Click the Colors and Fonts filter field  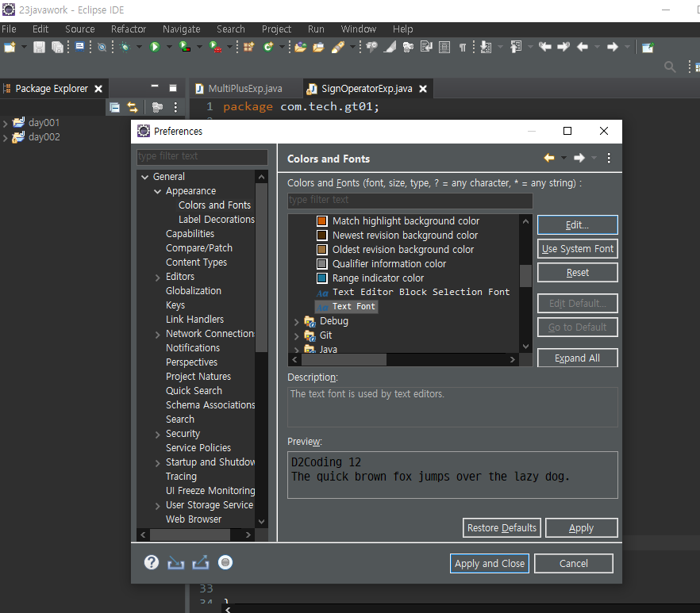(x=410, y=201)
